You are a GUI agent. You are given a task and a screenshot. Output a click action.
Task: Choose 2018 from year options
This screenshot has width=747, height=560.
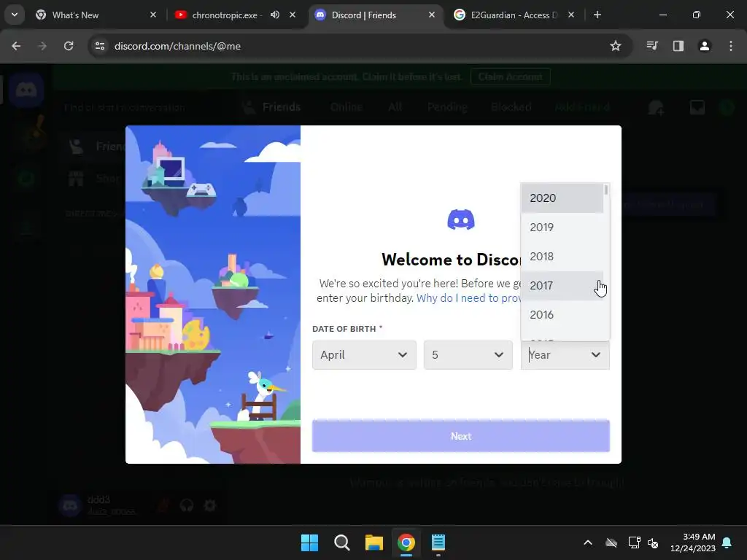click(562, 256)
